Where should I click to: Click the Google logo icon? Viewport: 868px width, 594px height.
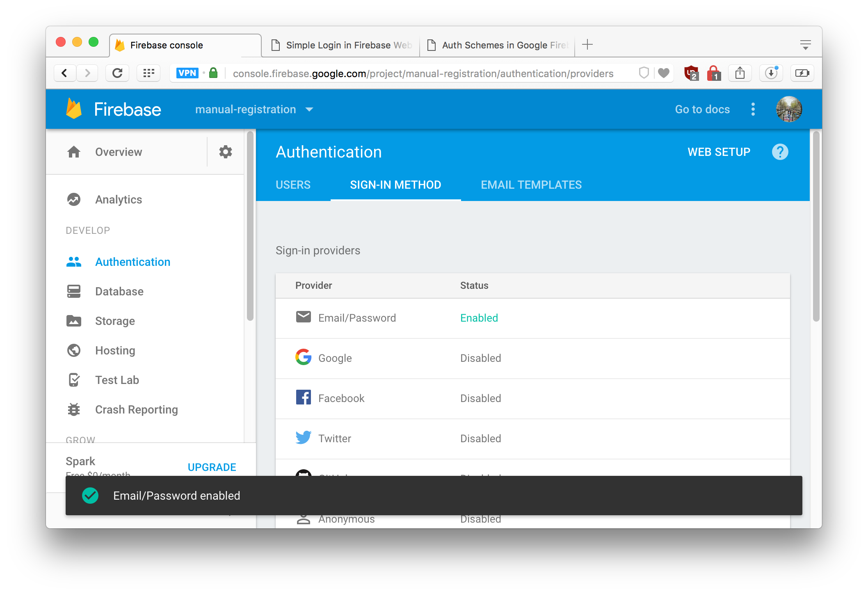coord(304,357)
